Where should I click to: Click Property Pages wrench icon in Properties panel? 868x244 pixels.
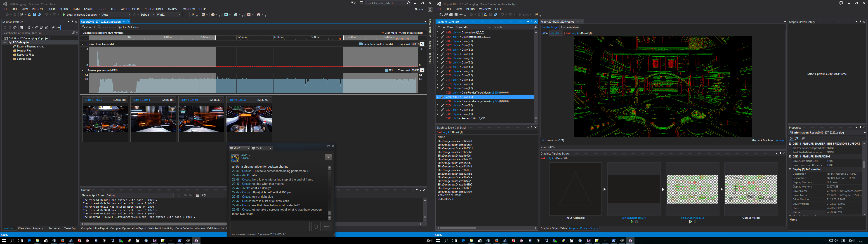pos(803,138)
